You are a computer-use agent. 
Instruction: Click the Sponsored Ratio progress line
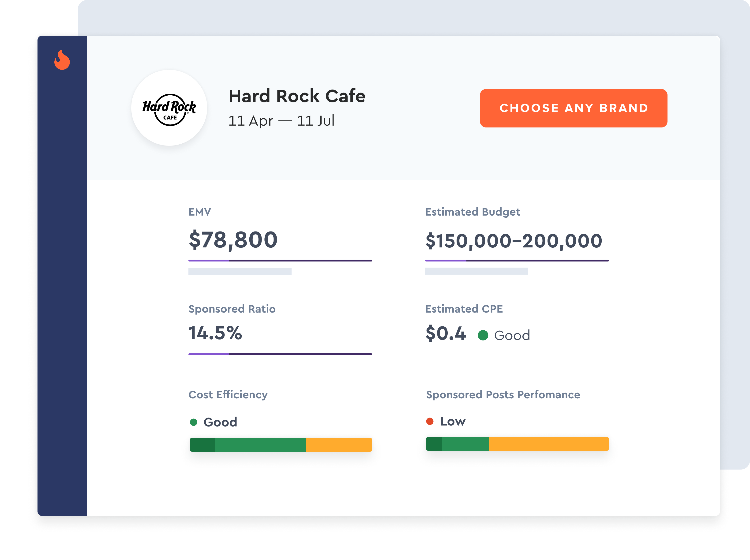(280, 354)
